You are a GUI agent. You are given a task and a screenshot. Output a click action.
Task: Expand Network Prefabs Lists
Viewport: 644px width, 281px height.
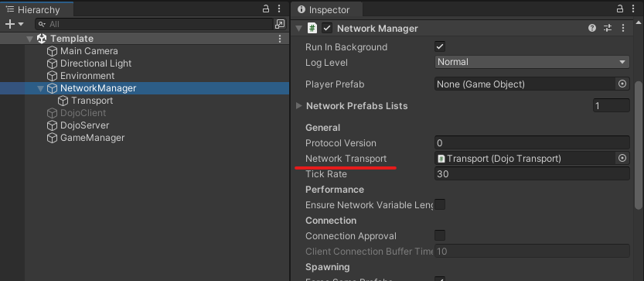298,106
